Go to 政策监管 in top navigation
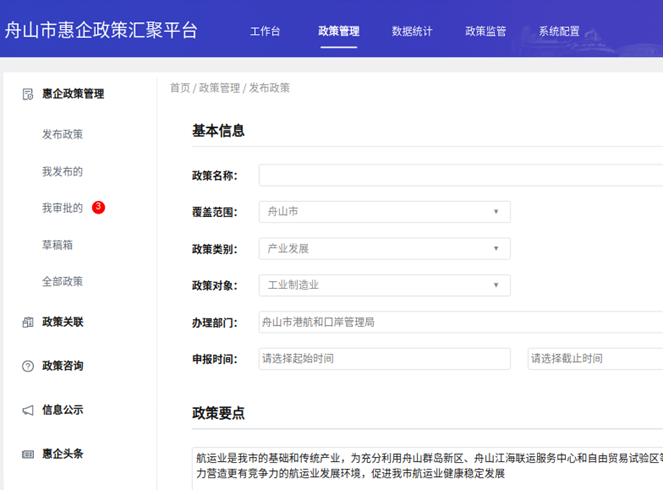Viewport: 671px width, 494px height. click(485, 31)
